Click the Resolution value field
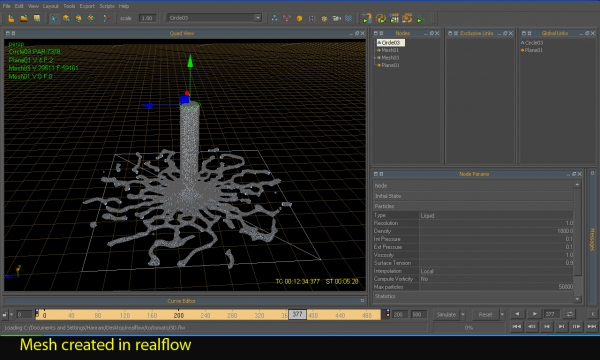Viewport: 600px width, 360px height. [x=496, y=223]
